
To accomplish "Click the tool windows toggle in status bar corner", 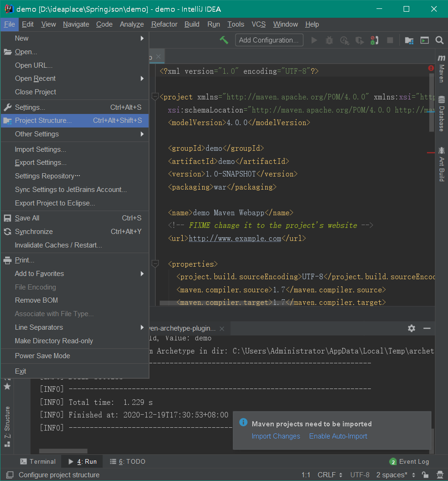I will 10,475.
